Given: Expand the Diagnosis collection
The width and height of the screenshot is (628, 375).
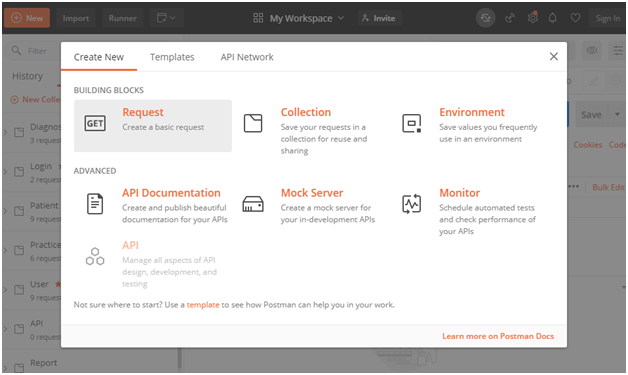Looking at the screenshot, I should pos(5,132).
